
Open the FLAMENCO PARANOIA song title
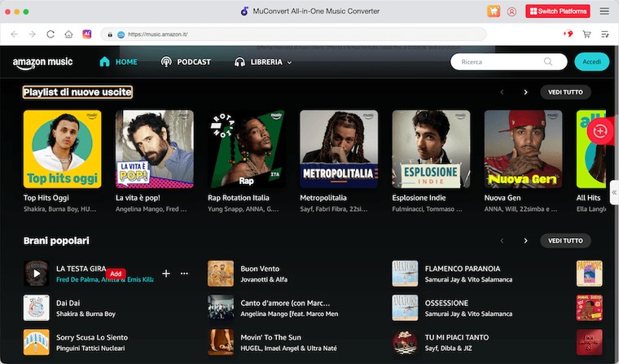tap(463, 269)
